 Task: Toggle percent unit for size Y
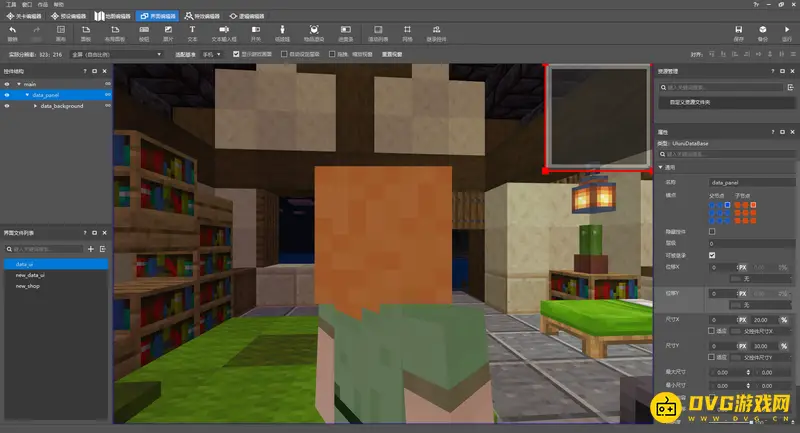click(x=784, y=346)
